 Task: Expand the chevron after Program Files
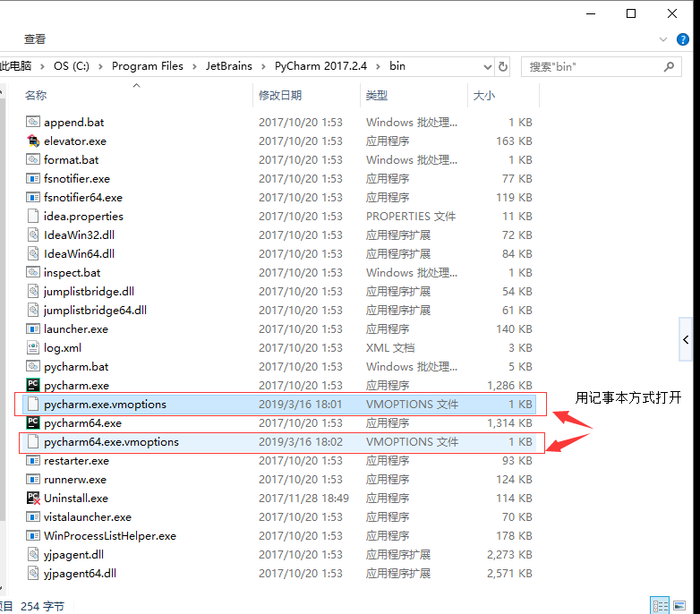coord(194,66)
